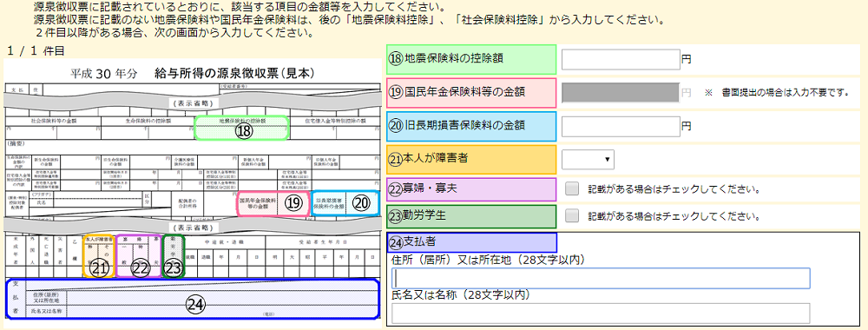This screenshot has width=868, height=330.
Task: Click the 住所（居所）又は所在地 text field
Action: click(601, 279)
